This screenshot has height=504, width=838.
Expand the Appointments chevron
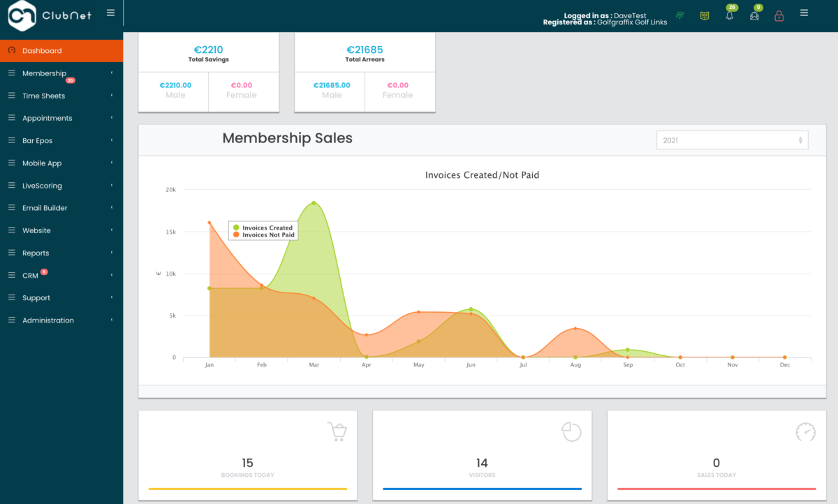[x=112, y=118]
